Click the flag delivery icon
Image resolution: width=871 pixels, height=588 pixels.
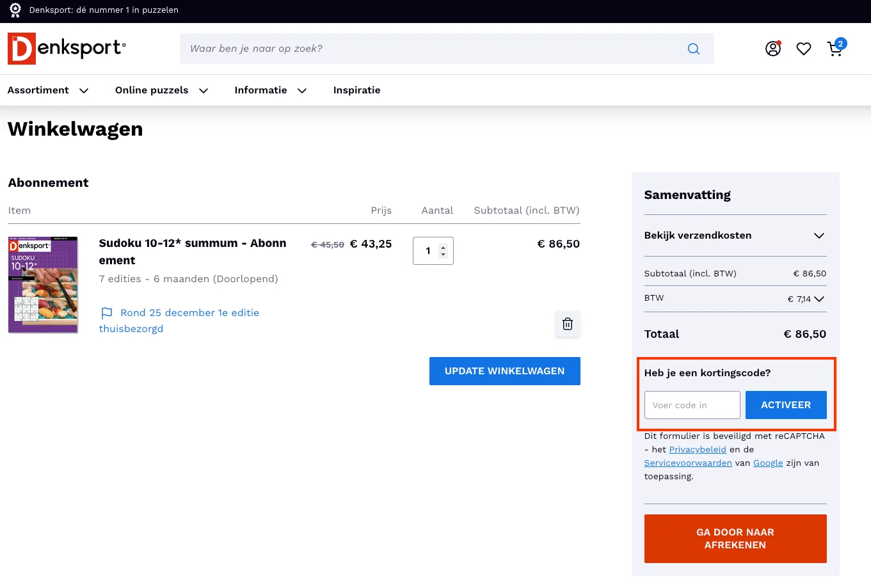107,313
